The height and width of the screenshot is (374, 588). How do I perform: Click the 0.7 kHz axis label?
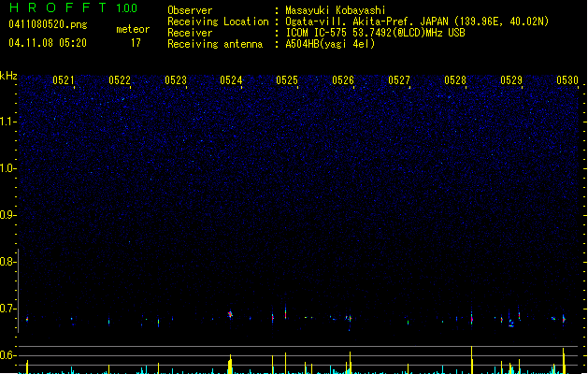[x=7, y=309]
